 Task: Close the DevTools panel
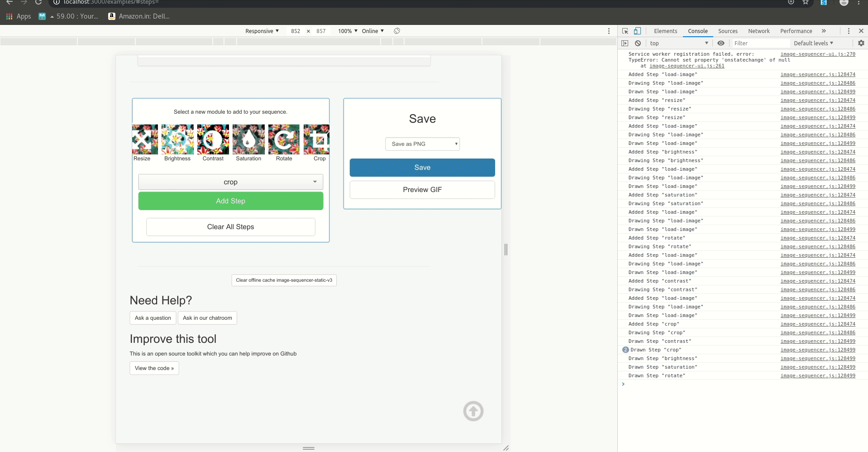pos(861,31)
